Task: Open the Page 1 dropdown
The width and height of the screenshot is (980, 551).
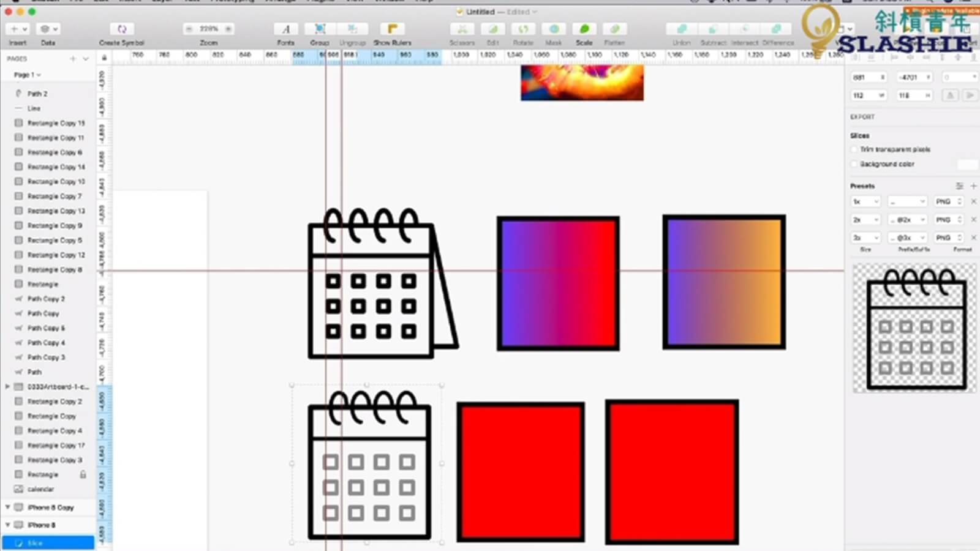Action: [28, 75]
